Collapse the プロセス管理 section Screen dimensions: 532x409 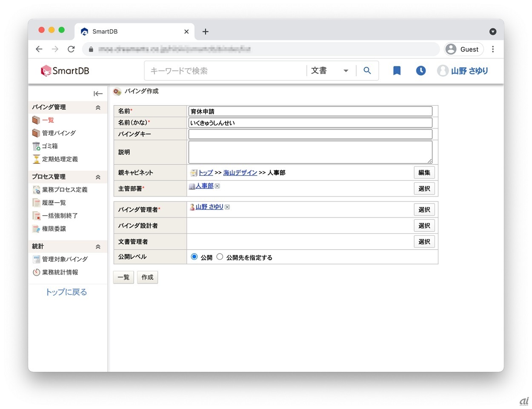pos(98,177)
